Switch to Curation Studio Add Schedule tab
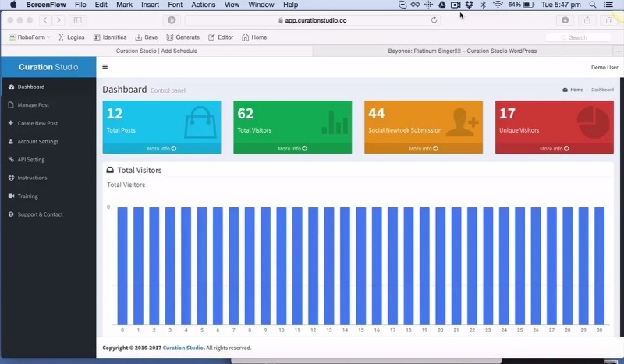This screenshot has width=624, height=364. [157, 51]
